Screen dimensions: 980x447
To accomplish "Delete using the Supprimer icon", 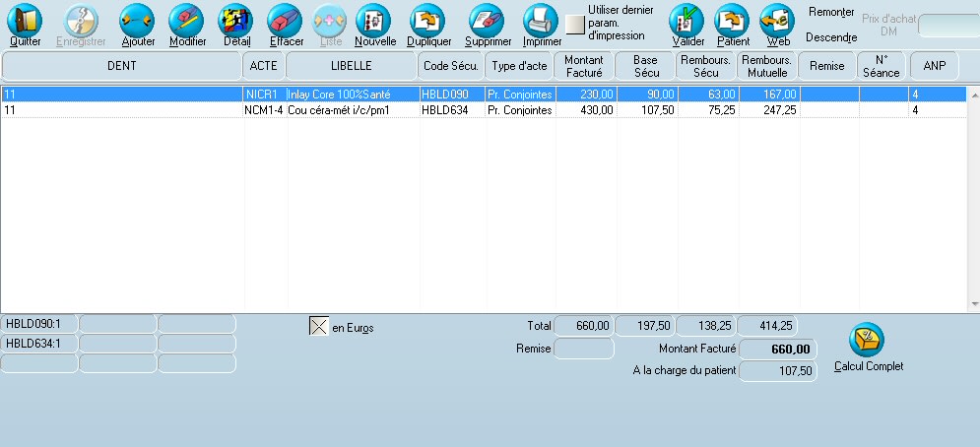I will 487,20.
